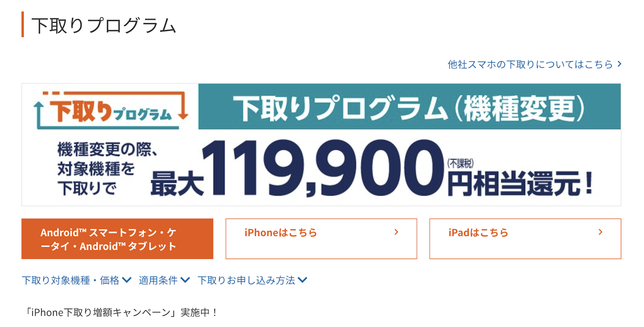This screenshot has height=327, width=644.
Task: Click the iPhone下取り増額キャンペーン実施中 text
Action: pos(121,312)
